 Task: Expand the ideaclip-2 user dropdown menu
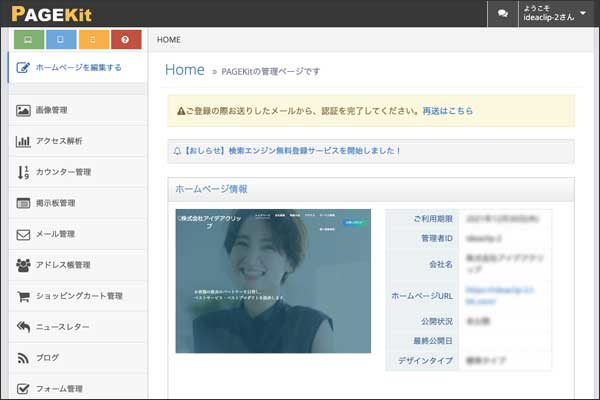(555, 14)
